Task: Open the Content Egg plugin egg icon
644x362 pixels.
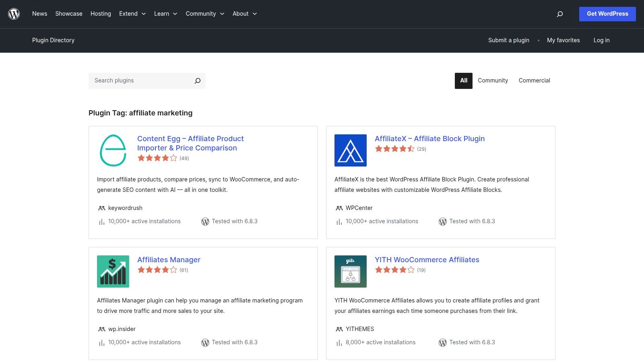Action: click(113, 150)
